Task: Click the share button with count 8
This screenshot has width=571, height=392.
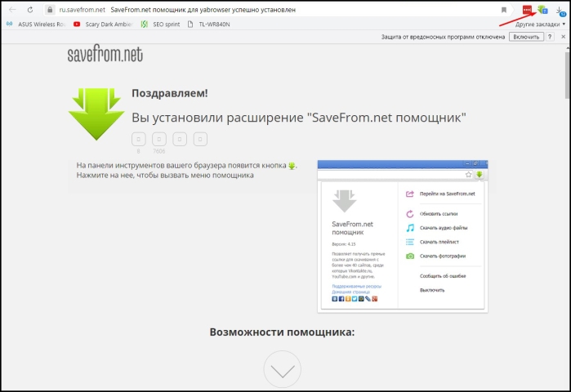Action: point(138,139)
